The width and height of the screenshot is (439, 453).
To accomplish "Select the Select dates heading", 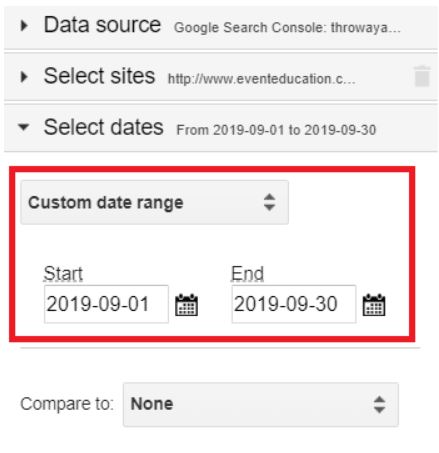I will tap(104, 127).
